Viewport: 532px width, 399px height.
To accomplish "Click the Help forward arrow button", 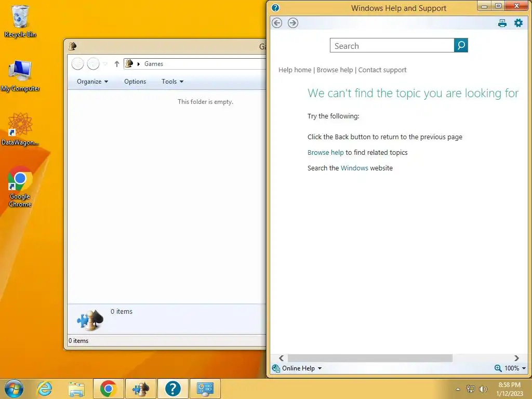I will (x=293, y=23).
